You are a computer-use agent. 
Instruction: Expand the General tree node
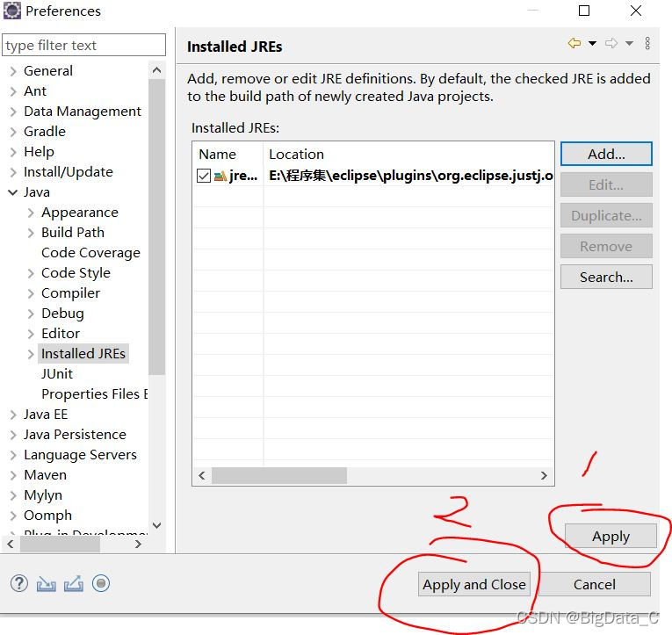click(13, 71)
